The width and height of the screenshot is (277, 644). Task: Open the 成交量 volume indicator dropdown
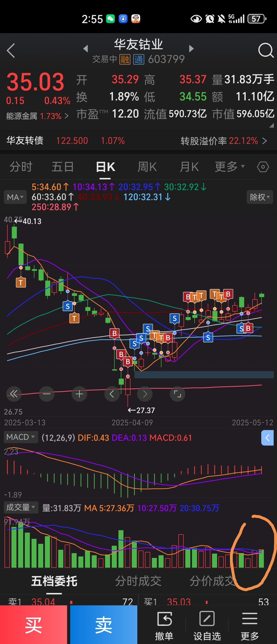pyautogui.click(x=21, y=508)
